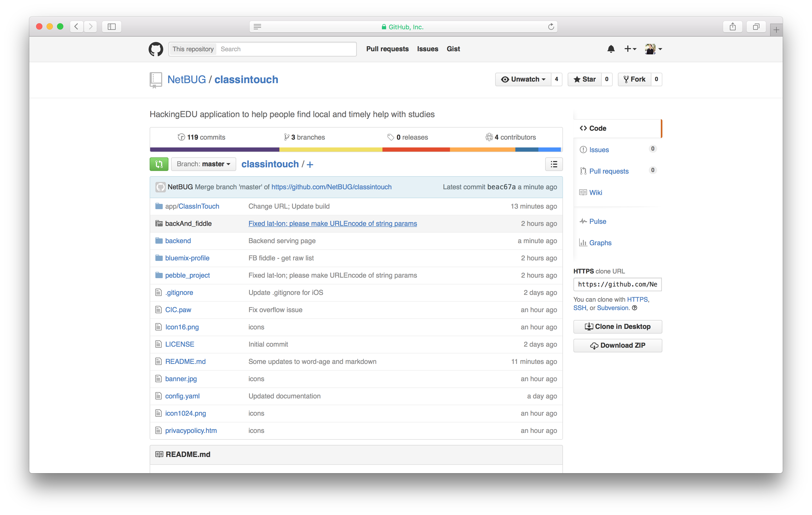Click the green compare branches icon
Screen dimensions: 812x515
tap(159, 164)
